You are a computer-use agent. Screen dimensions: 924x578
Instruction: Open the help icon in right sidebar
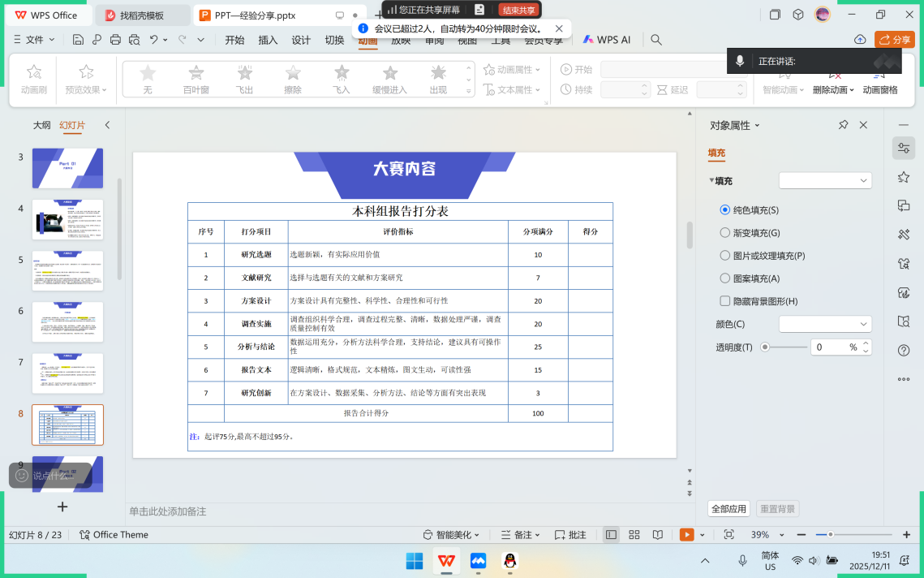[x=904, y=351]
